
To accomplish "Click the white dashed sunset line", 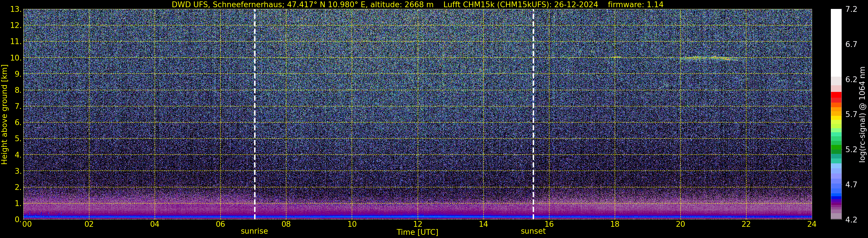I will (x=533, y=114).
